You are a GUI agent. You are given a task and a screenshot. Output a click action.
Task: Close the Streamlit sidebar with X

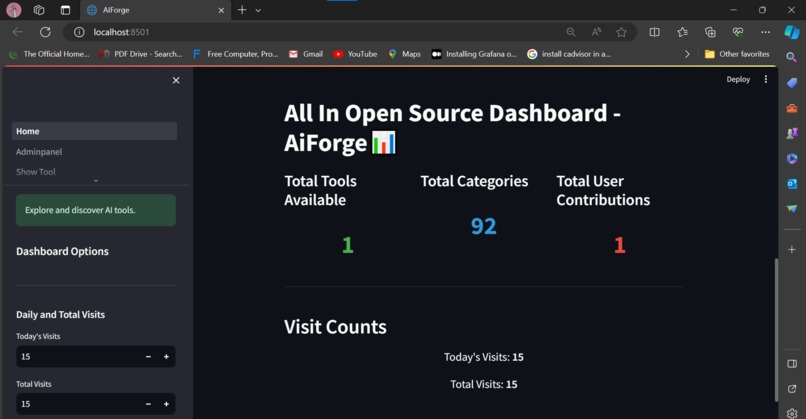tap(176, 80)
